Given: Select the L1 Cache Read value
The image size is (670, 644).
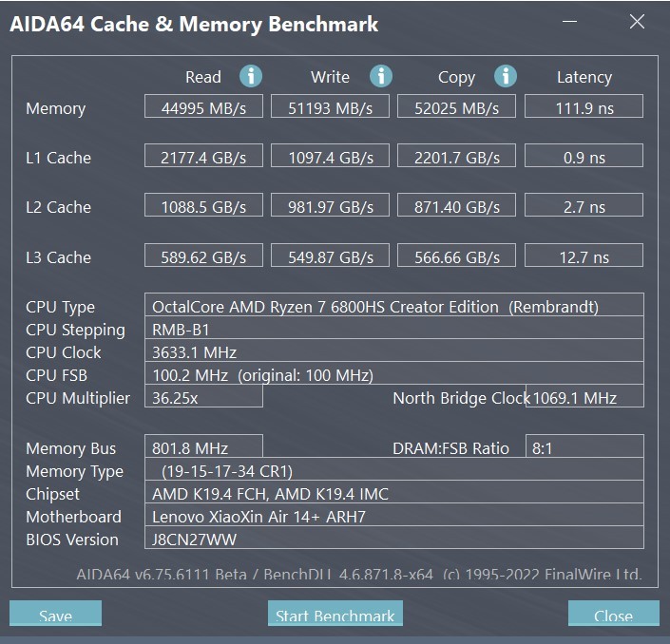Looking at the screenshot, I should [203, 157].
